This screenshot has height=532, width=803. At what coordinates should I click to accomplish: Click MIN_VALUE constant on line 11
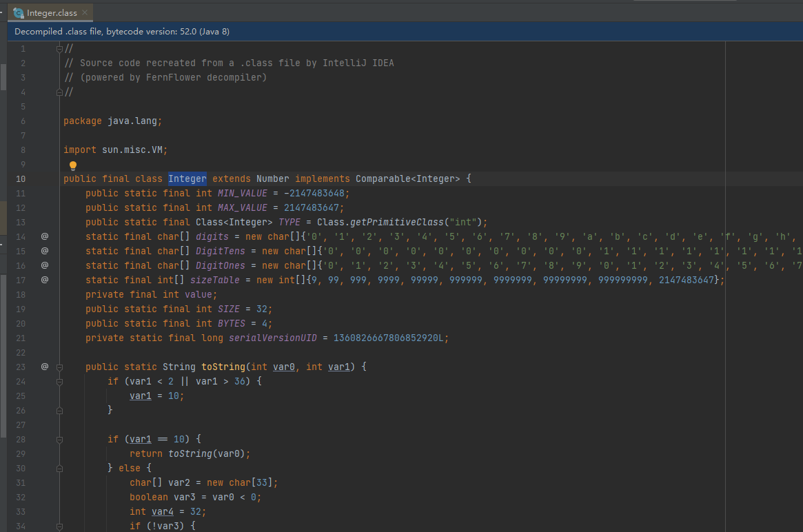tap(242, 193)
